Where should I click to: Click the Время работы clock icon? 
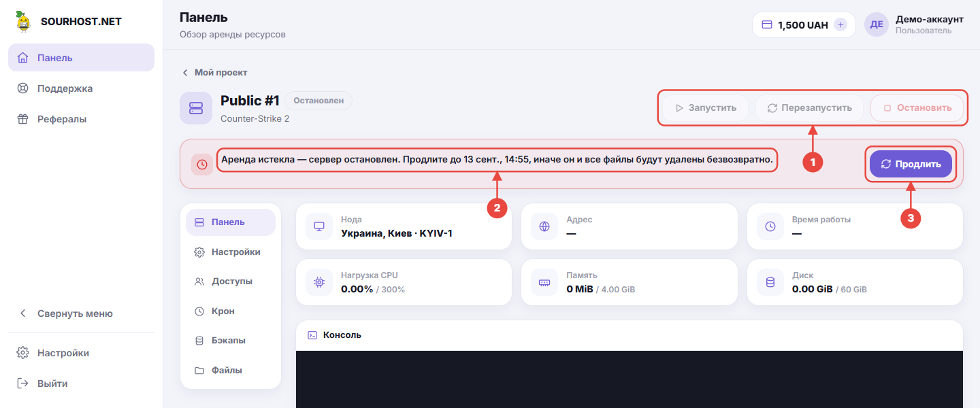[x=770, y=226]
